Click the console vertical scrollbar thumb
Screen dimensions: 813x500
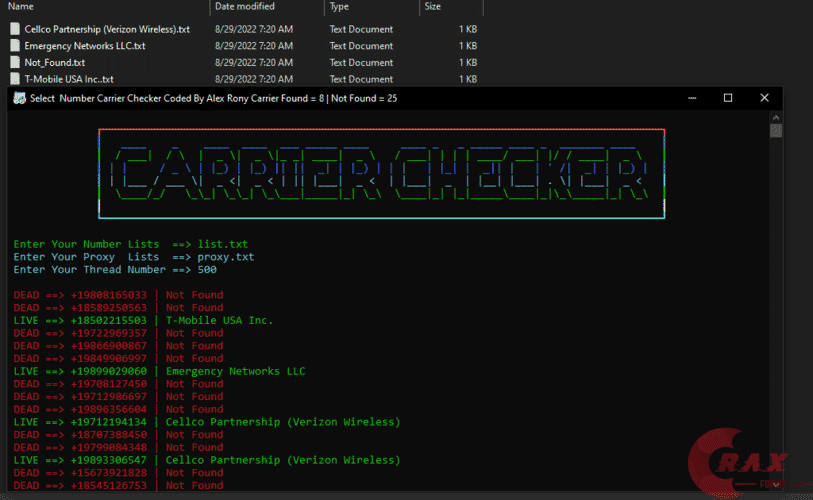[776, 130]
